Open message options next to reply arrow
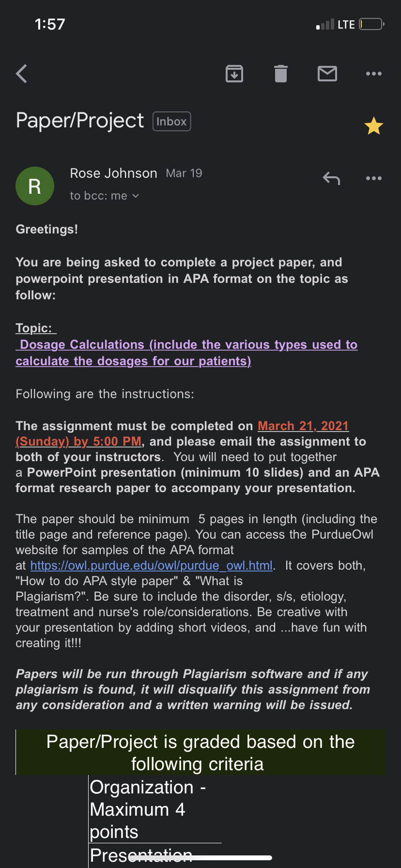401x868 pixels. [x=374, y=178]
